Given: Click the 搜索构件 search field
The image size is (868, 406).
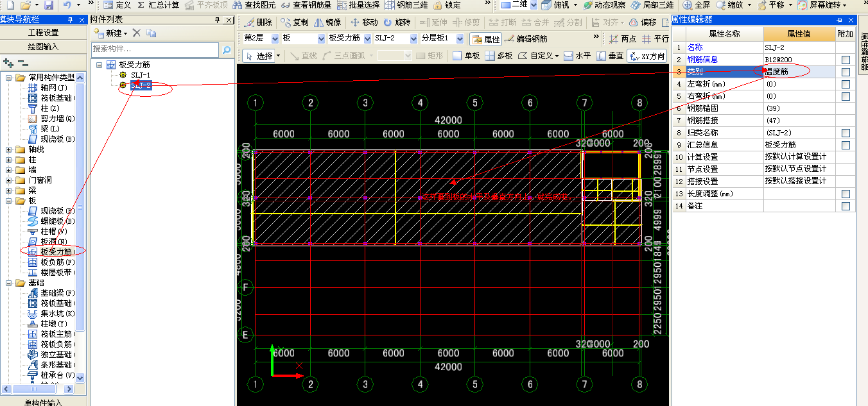Looking at the screenshot, I should (155, 49).
